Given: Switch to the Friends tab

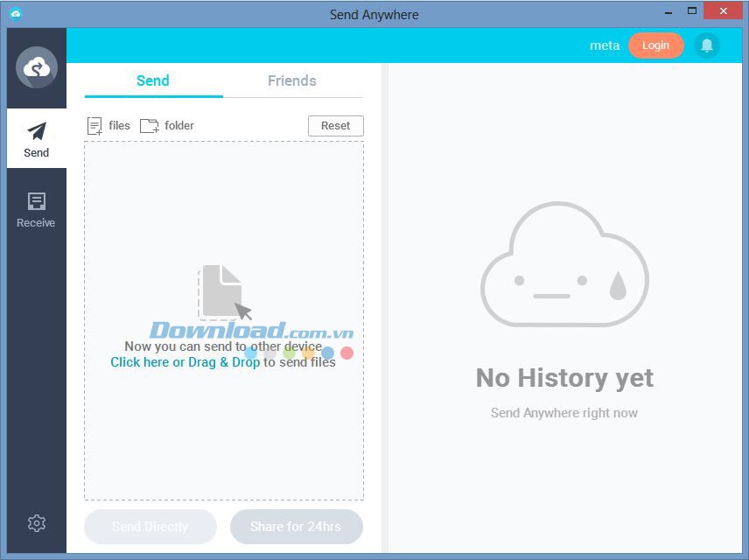Looking at the screenshot, I should click(291, 80).
